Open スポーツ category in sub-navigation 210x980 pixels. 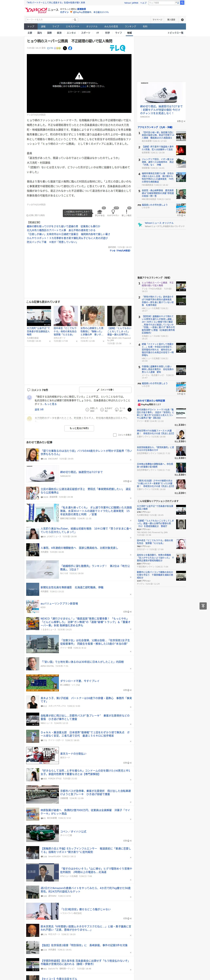point(86,33)
